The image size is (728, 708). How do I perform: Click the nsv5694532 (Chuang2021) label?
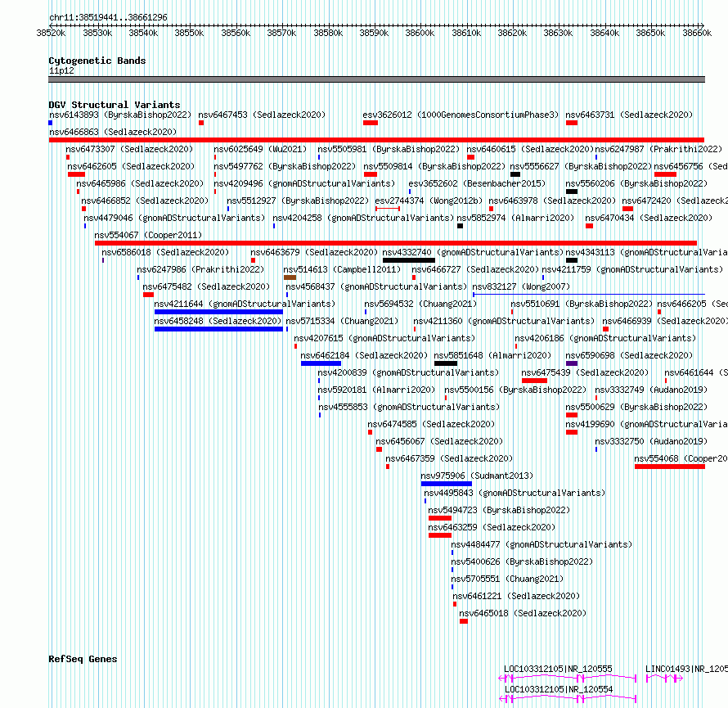pyautogui.click(x=420, y=304)
